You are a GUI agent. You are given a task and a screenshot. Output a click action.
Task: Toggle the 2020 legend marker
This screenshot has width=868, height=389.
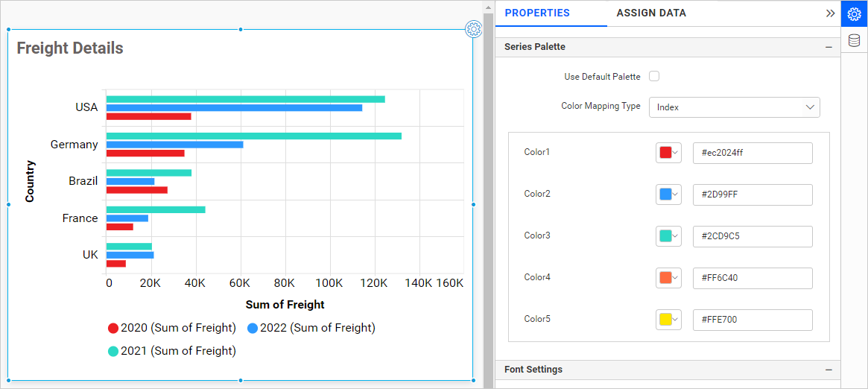pos(113,328)
